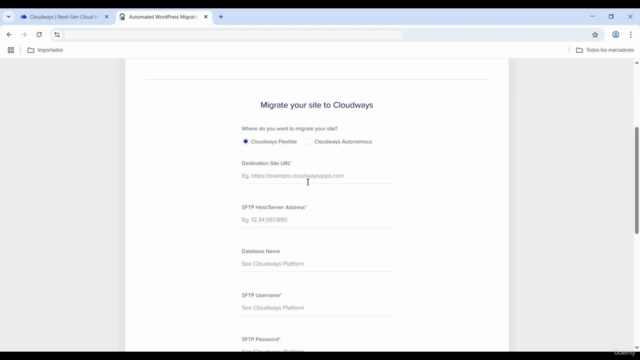640x360 pixels.
Task: Click 'Migrate your site to Cloudways' heading
Action: (x=317, y=105)
